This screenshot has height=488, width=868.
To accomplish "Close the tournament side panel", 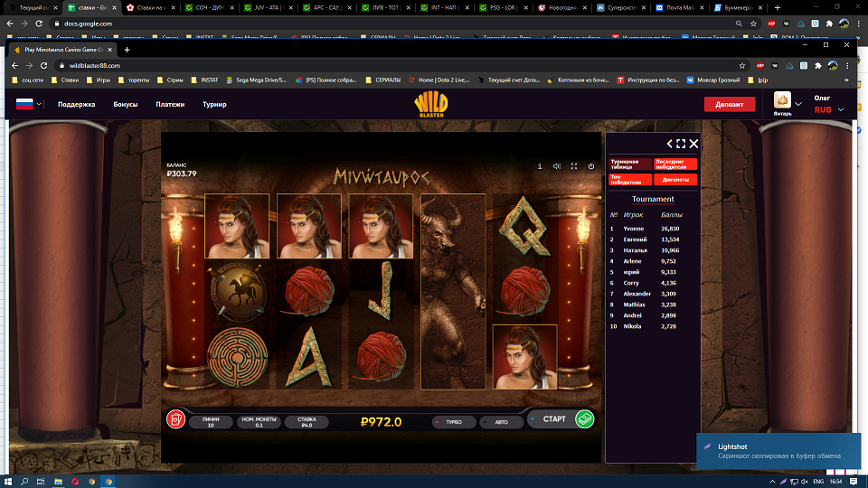I will (x=693, y=144).
